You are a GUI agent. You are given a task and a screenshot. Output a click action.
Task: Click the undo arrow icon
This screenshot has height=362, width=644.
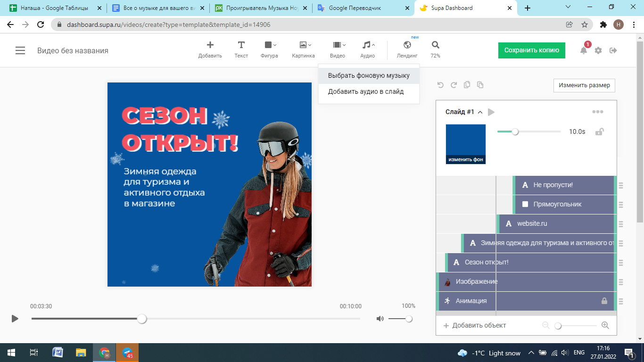click(x=440, y=85)
